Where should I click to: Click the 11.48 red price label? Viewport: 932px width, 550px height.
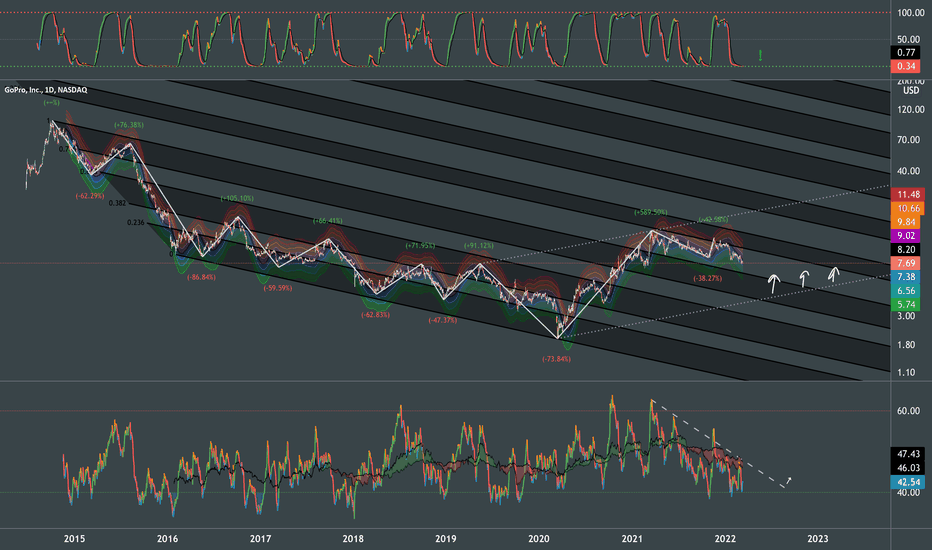tap(909, 194)
